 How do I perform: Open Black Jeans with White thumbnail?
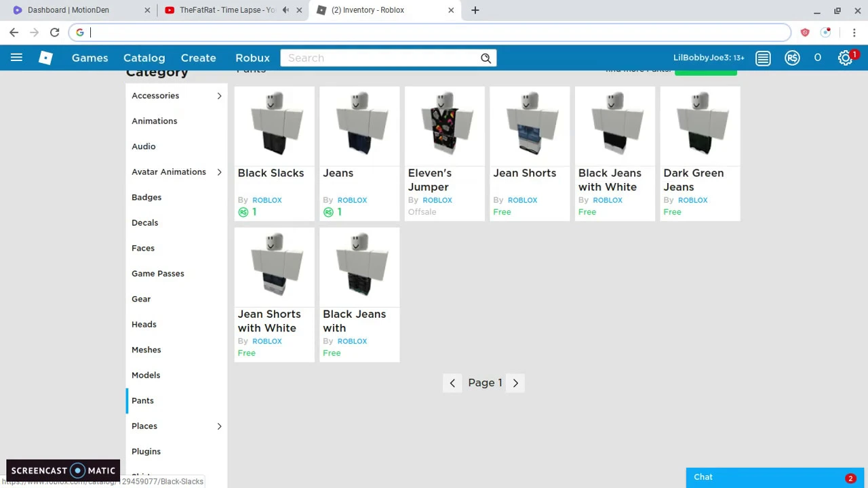click(x=615, y=125)
